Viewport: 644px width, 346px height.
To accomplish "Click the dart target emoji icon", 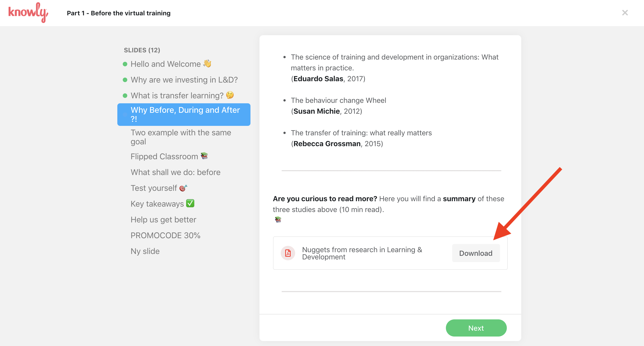I will (x=183, y=188).
